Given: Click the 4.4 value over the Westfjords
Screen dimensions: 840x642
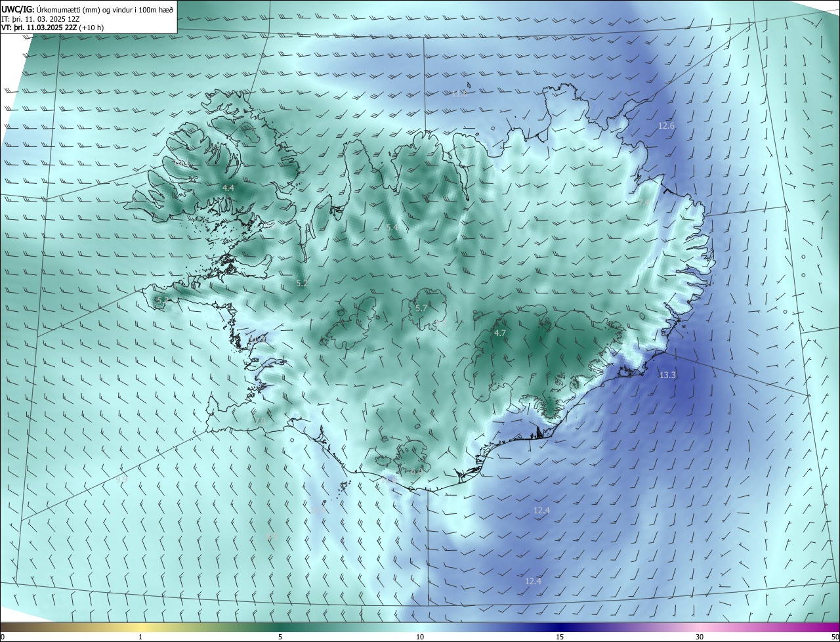Looking at the screenshot, I should tap(228, 188).
